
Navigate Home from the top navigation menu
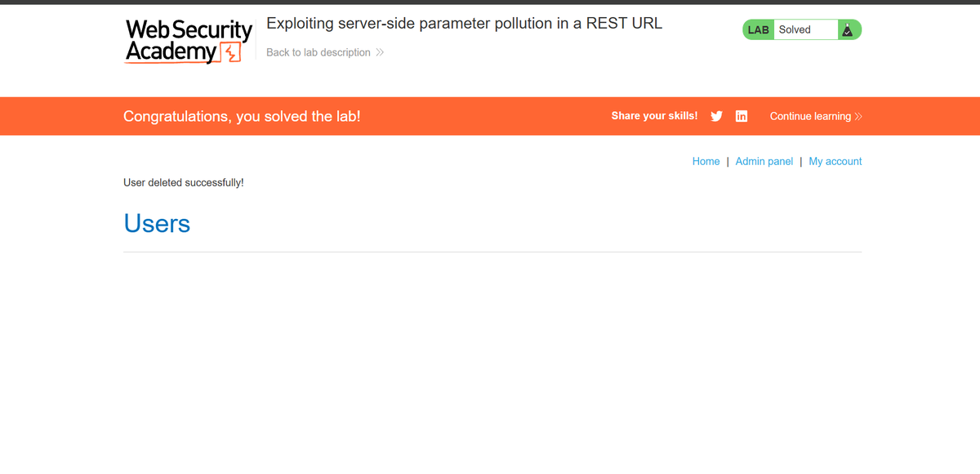coord(706,161)
